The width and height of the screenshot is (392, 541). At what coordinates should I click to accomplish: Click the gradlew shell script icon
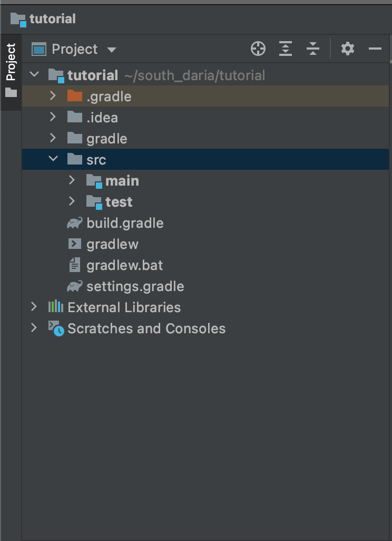pos(75,244)
